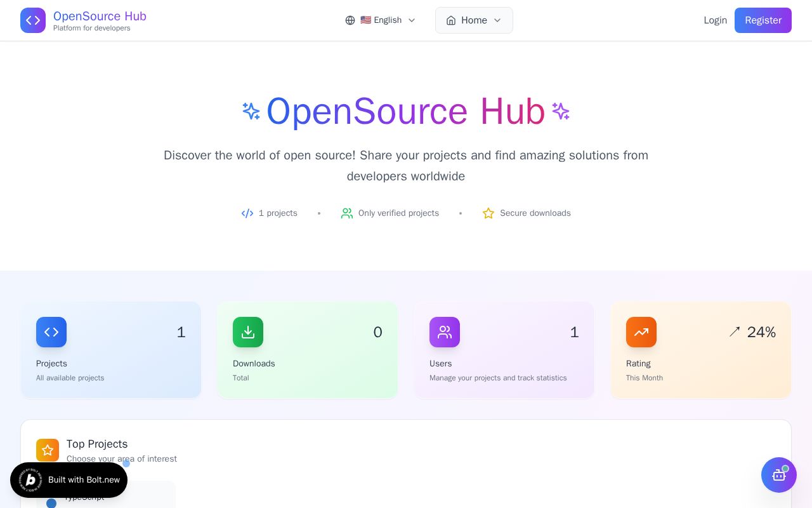Click the Top Projects star icon
The image size is (812, 508).
(48, 450)
